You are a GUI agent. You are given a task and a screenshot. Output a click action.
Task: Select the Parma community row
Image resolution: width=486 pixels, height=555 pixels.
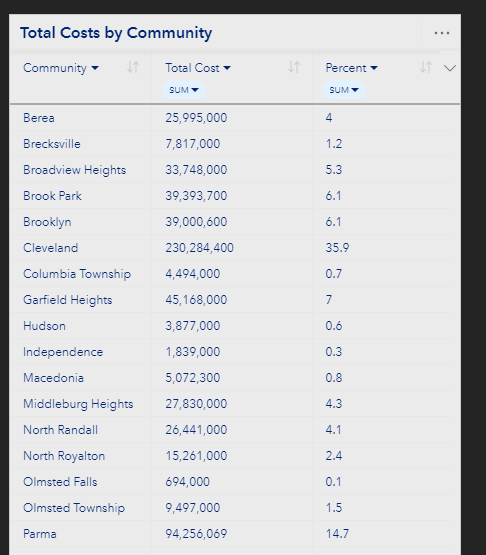(231, 534)
